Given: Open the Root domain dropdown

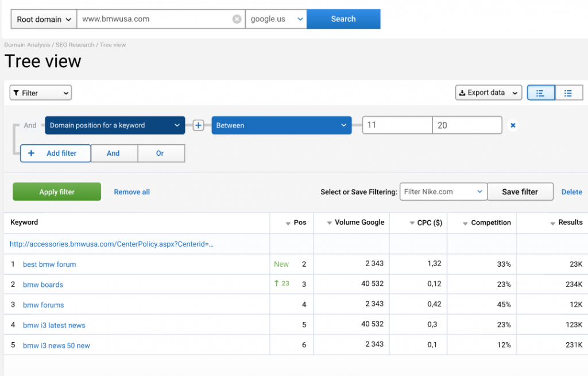Looking at the screenshot, I should [x=43, y=18].
